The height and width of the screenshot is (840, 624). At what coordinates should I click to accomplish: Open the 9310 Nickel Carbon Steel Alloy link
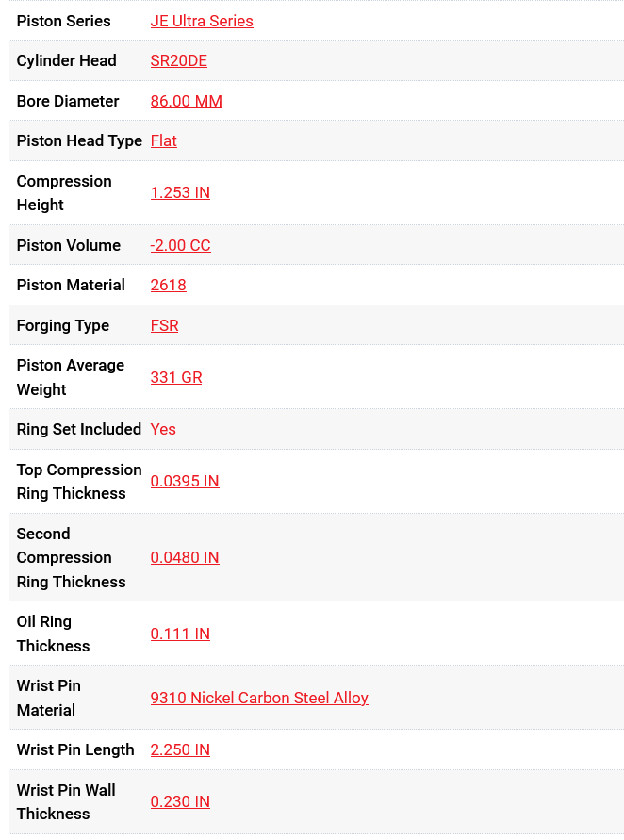259,698
